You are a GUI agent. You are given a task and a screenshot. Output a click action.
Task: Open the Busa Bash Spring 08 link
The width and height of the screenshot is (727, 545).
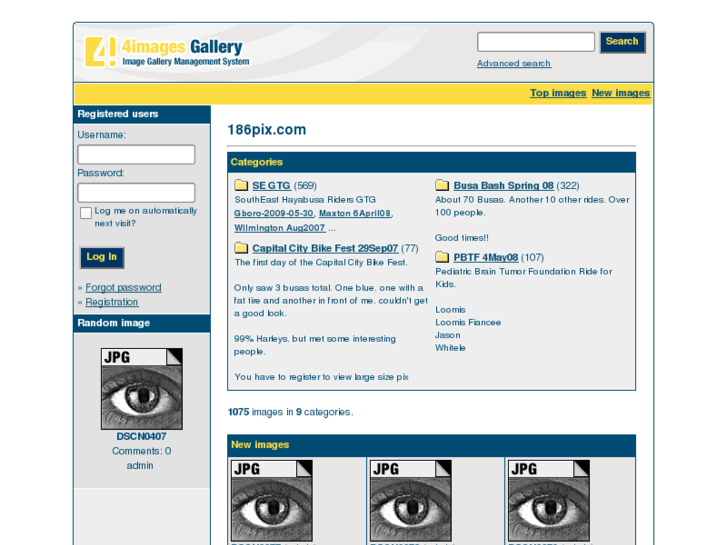504,186
